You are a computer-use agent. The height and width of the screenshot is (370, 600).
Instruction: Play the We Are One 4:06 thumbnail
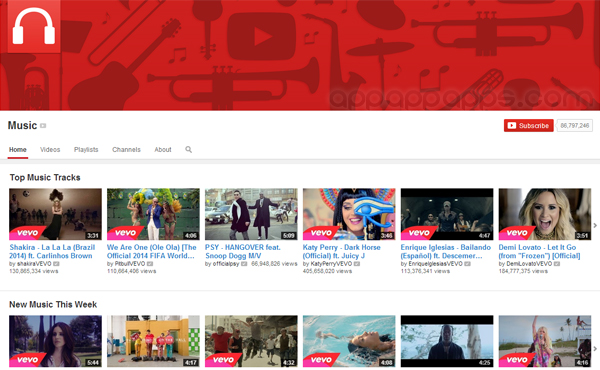point(153,214)
